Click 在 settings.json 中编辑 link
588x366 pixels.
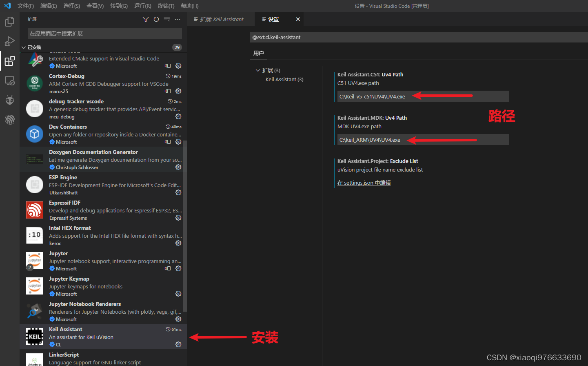364,183
